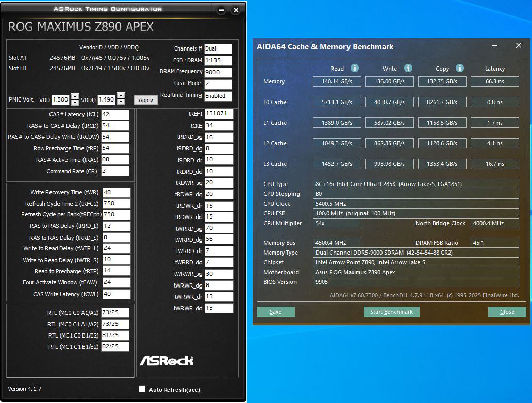This screenshot has height=403, width=532.
Task: Decrease PMIC VDD voltage with down arrow
Action: pyautogui.click(x=75, y=103)
